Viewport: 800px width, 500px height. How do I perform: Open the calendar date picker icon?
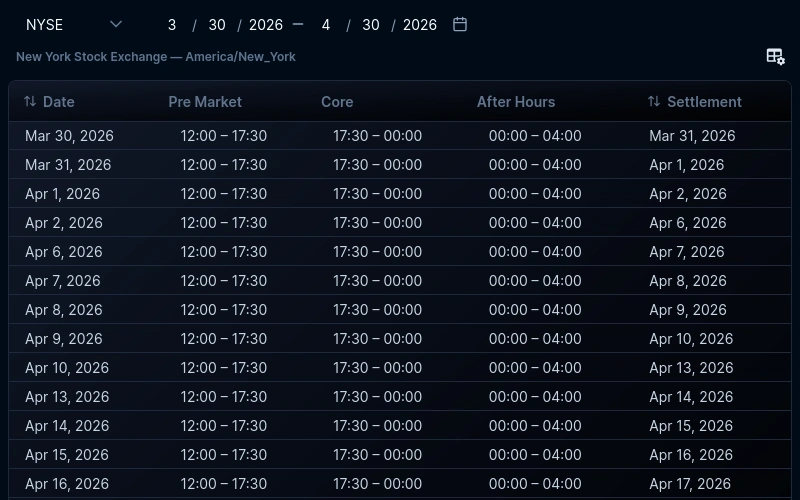pyautogui.click(x=460, y=24)
